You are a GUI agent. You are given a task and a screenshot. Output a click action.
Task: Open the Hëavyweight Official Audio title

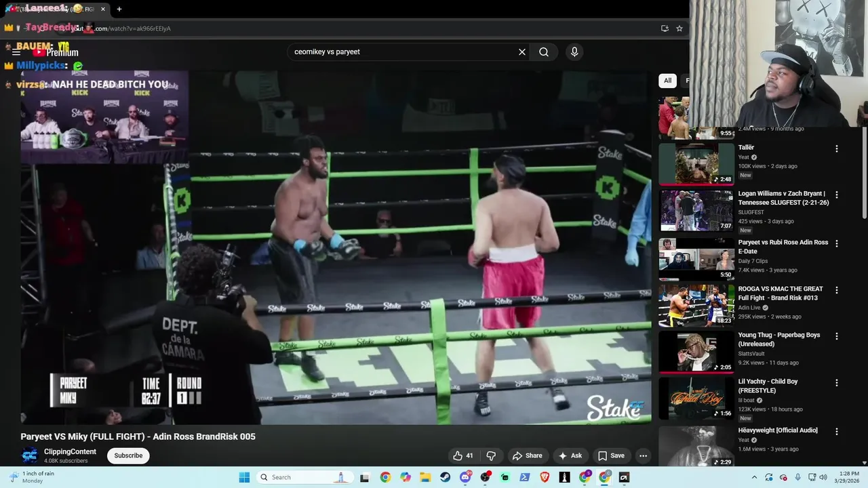778,430
